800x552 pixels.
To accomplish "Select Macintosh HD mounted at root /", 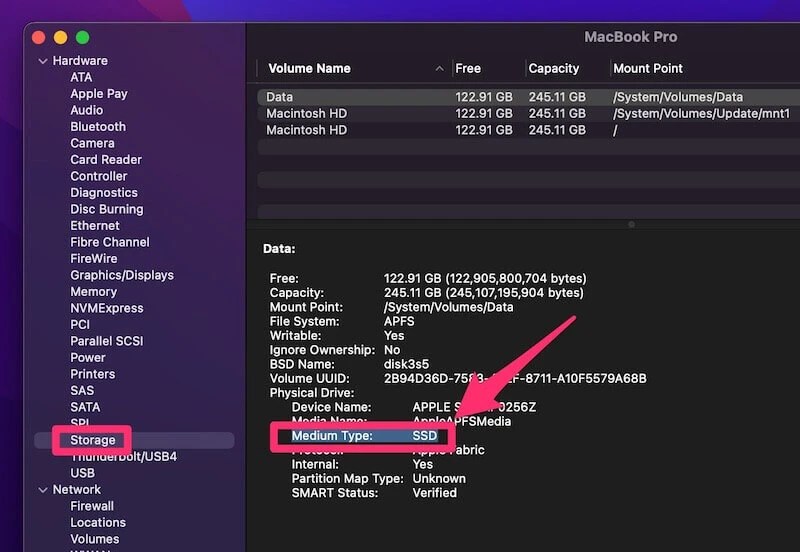I will click(529, 130).
